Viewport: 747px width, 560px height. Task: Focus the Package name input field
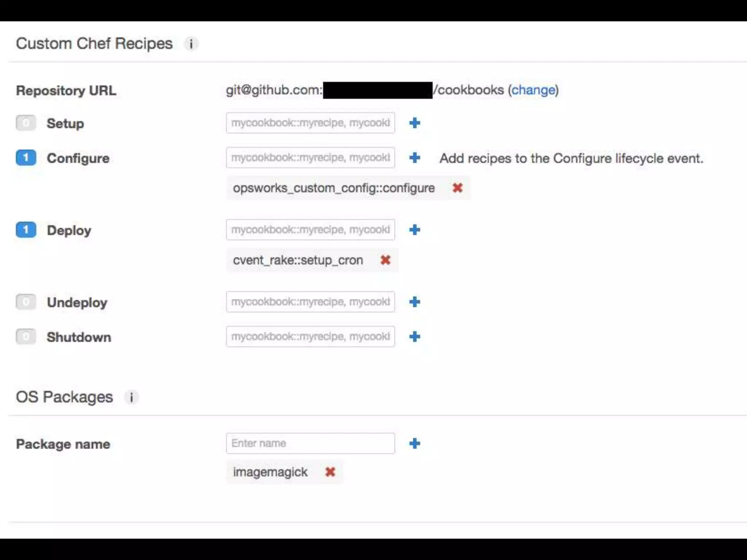pos(310,444)
